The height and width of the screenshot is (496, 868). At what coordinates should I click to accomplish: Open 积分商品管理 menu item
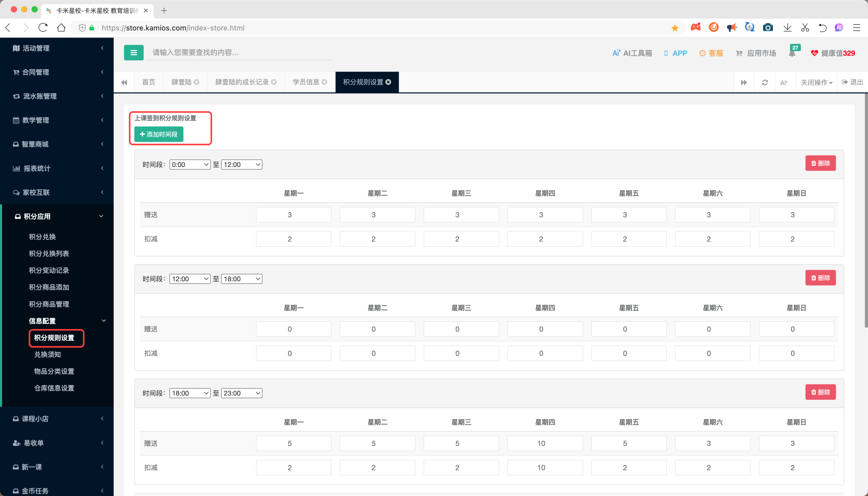49,304
